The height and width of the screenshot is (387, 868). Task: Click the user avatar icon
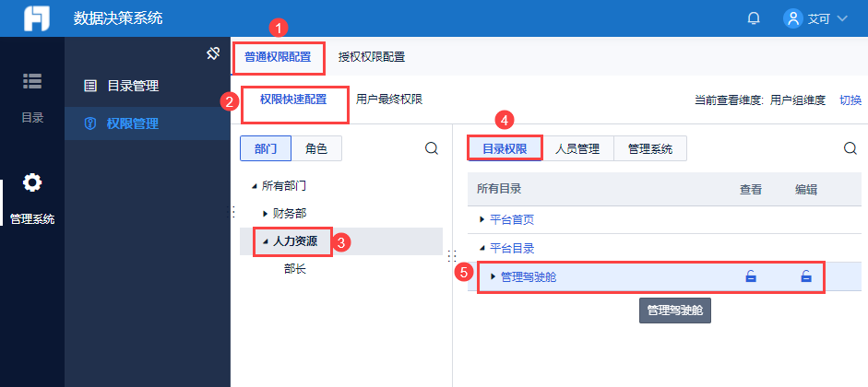[x=792, y=18]
